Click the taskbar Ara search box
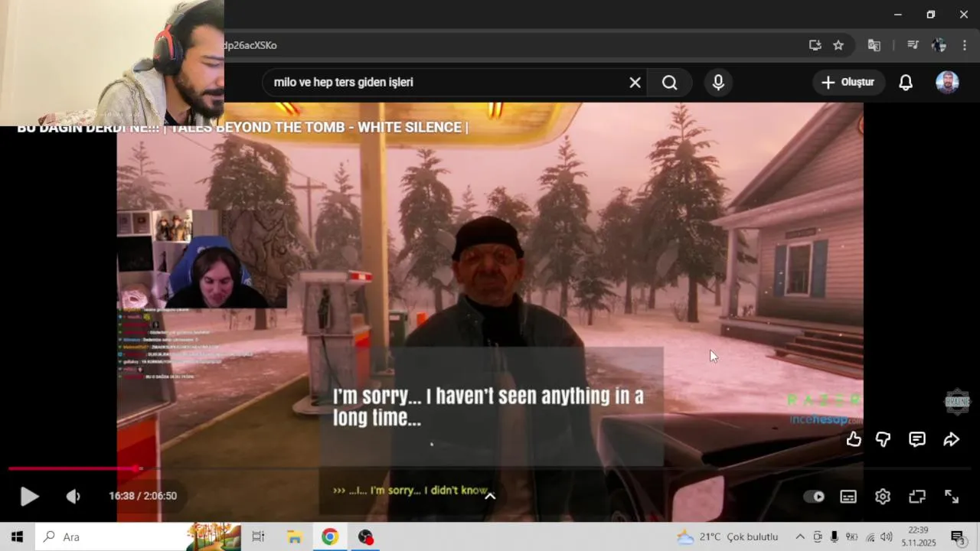980x551 pixels. [x=138, y=536]
